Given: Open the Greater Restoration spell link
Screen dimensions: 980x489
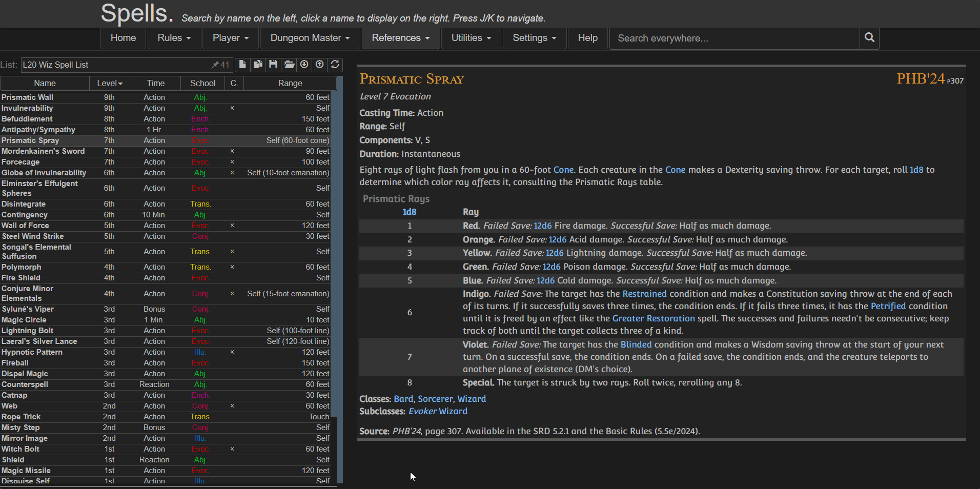Looking at the screenshot, I should tap(654, 318).
